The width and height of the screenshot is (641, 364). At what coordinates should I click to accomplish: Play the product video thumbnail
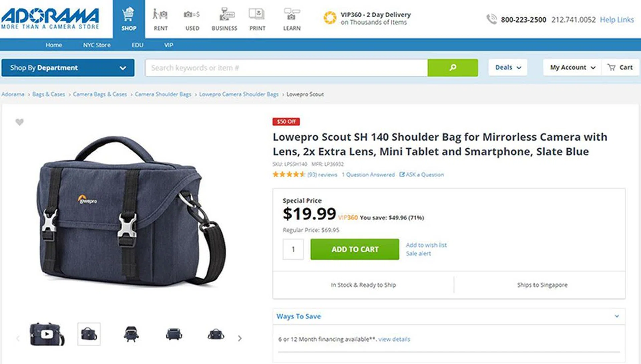point(47,334)
